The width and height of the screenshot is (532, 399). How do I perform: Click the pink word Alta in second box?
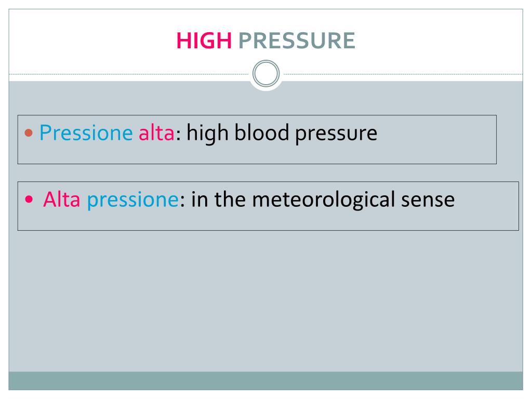pyautogui.click(x=61, y=199)
